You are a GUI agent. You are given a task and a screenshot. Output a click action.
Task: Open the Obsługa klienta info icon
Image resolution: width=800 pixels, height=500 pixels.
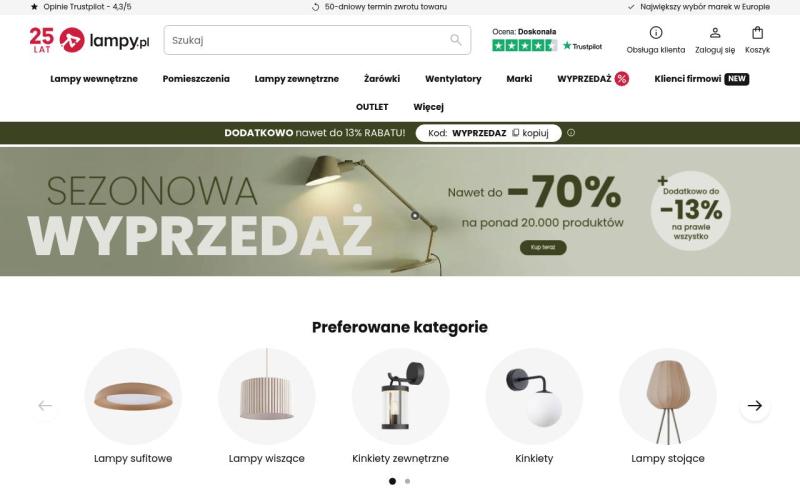coord(656,33)
